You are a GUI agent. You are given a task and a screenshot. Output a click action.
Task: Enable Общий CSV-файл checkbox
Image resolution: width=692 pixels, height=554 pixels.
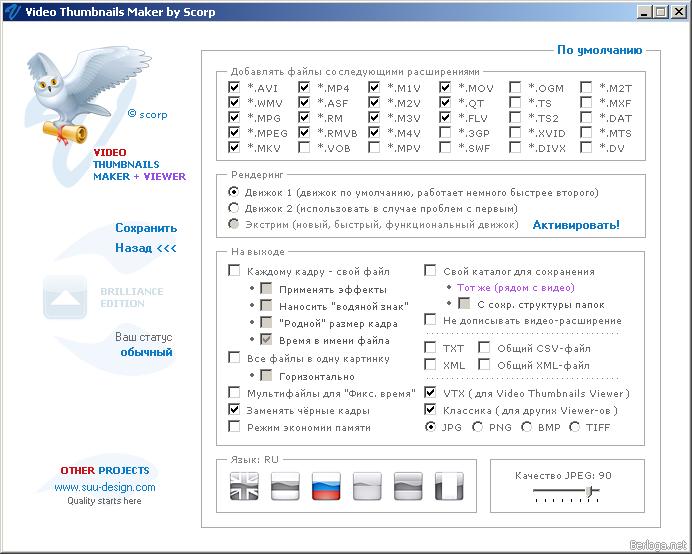click(x=484, y=347)
